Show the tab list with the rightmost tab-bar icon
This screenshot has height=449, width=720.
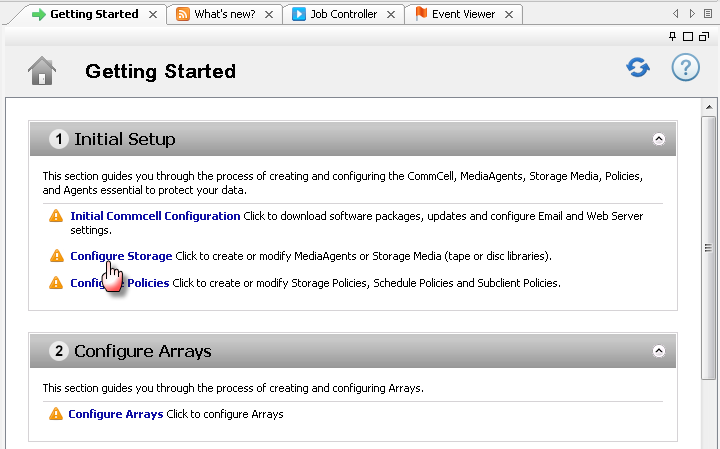pyautogui.click(x=708, y=14)
